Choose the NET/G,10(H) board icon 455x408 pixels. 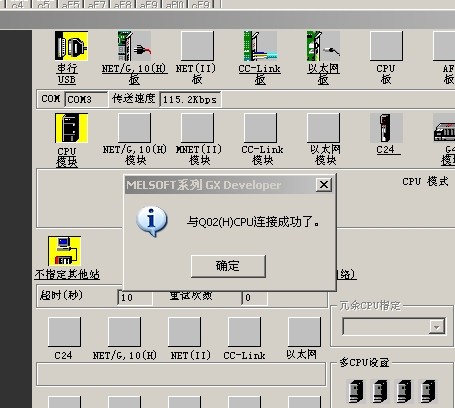point(134,46)
